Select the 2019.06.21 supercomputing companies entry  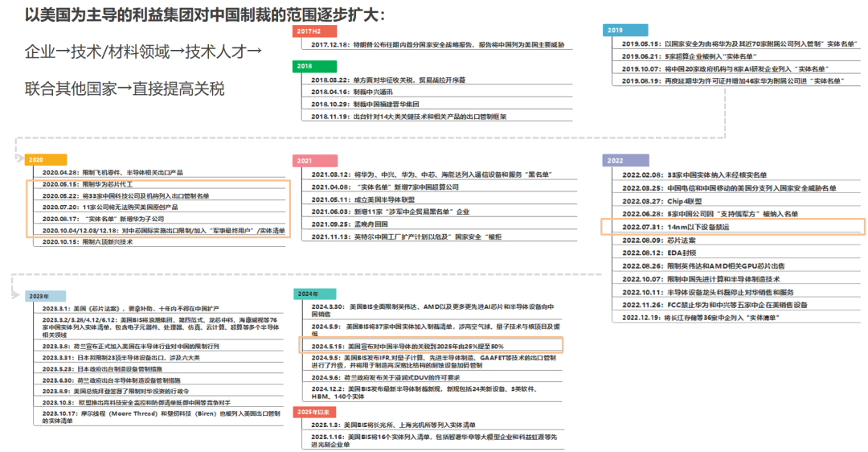pyautogui.click(x=689, y=56)
